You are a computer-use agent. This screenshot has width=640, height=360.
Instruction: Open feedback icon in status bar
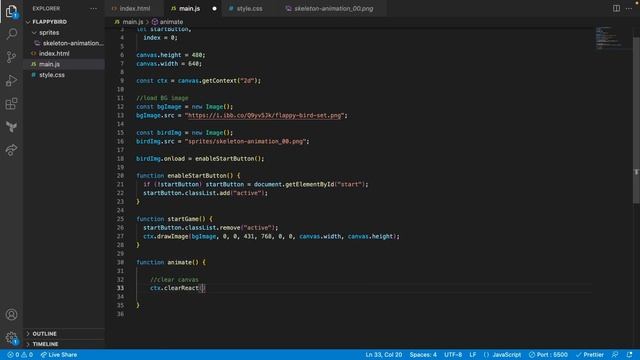point(615,355)
